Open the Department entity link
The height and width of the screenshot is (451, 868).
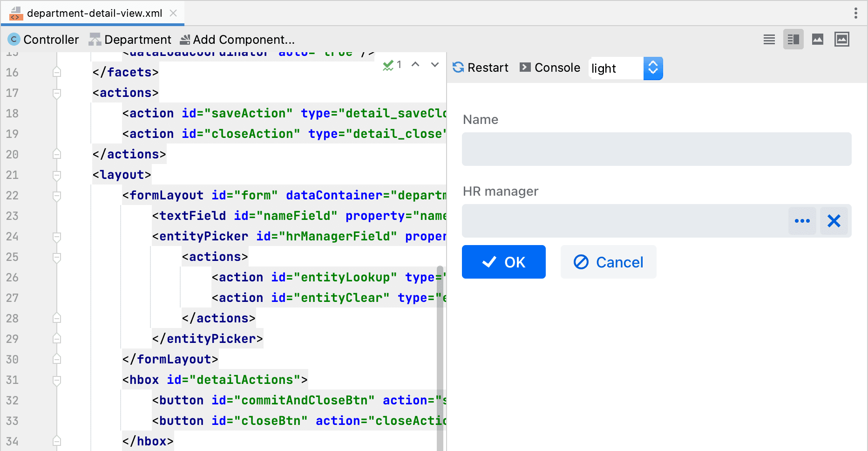click(x=130, y=40)
